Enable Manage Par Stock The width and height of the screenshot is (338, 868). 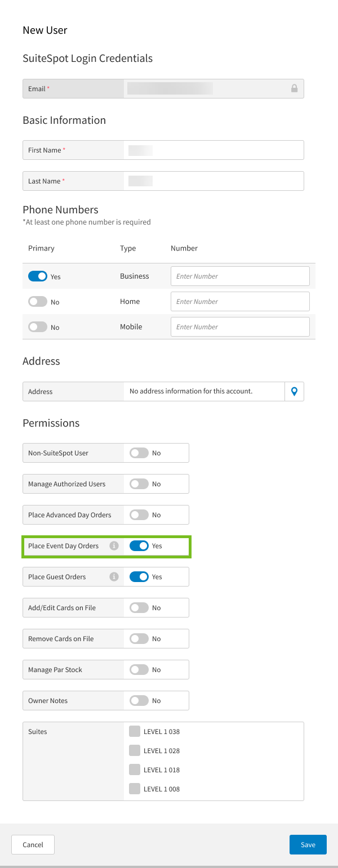coord(139,669)
